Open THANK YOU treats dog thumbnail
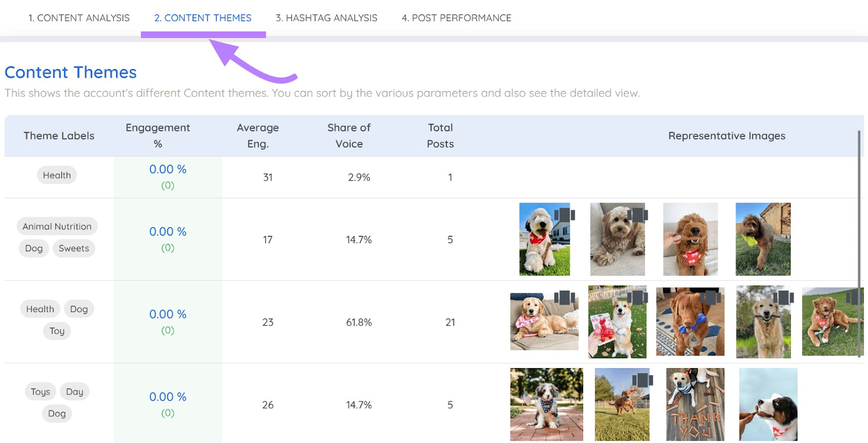Viewport: 868px width, 443px height. (695, 404)
